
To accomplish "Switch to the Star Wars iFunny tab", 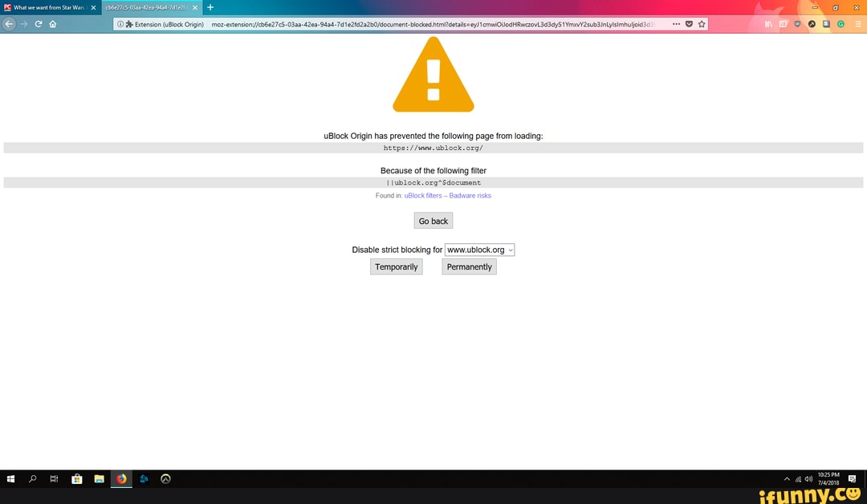I will 48,7.
